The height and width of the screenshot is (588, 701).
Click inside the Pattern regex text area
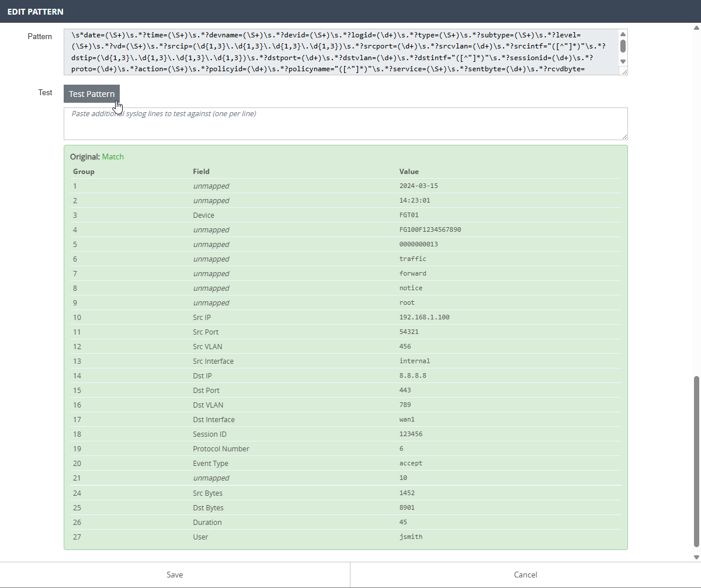[x=341, y=52]
